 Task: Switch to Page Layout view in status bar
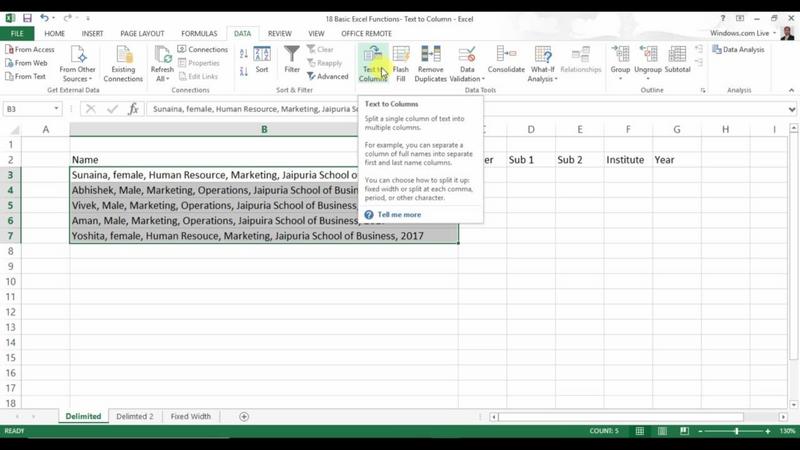662,431
